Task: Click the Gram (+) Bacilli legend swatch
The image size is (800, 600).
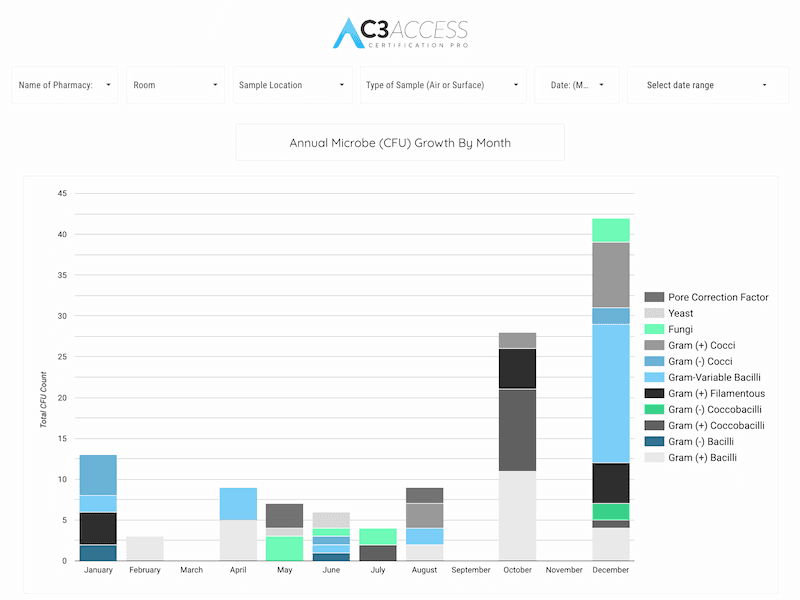Action: pos(654,458)
